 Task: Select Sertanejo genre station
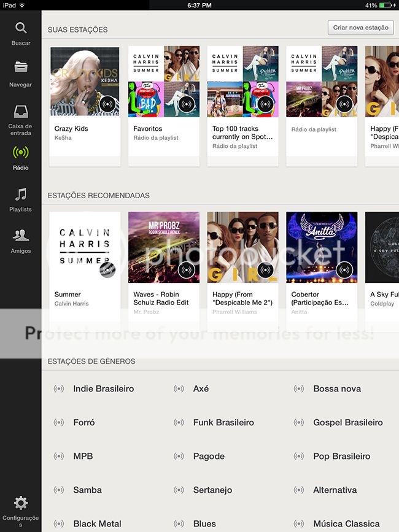tap(212, 490)
